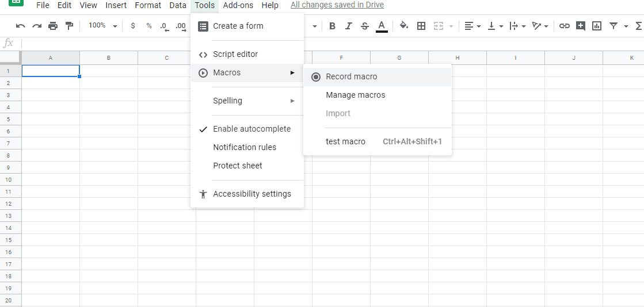Screen dimensions: 644x307
Task: Click the code brackets icon for Script editor
Action: [203, 55]
